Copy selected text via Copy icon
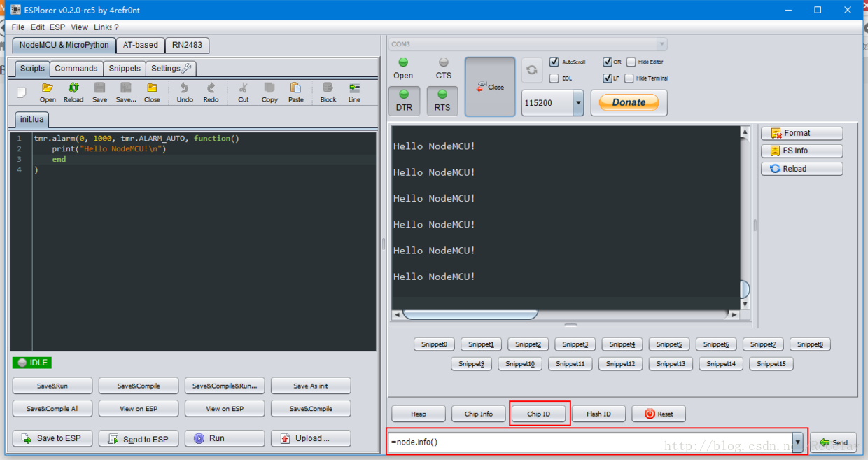 coord(269,92)
